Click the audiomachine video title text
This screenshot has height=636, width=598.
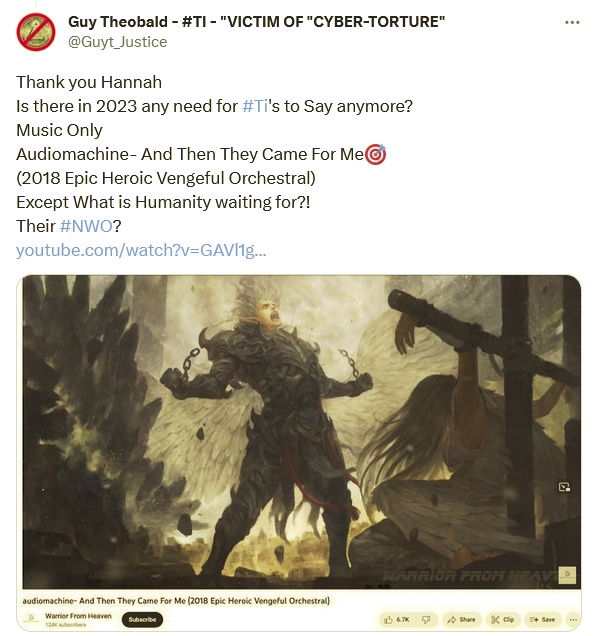pyautogui.click(x=176, y=600)
